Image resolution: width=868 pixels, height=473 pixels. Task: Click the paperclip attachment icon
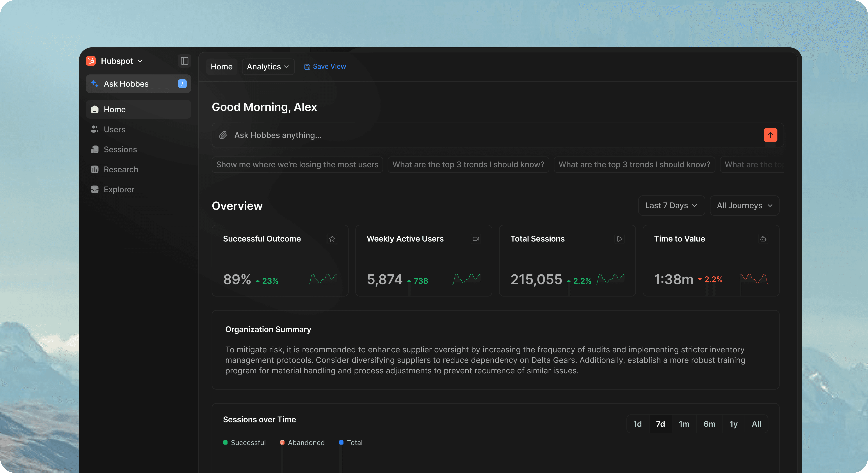[223, 135]
